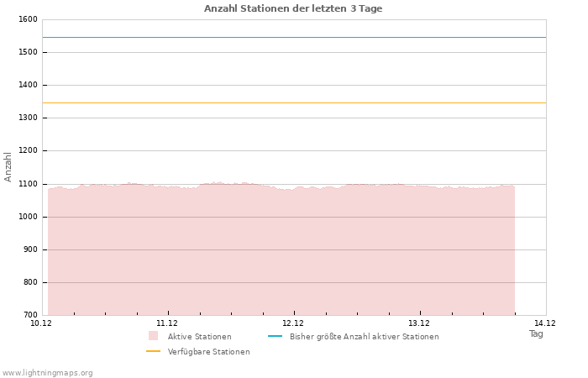This screenshot has height=378, width=588.
Task: Click the 'Anzahl' y-axis label
Action: (8, 166)
